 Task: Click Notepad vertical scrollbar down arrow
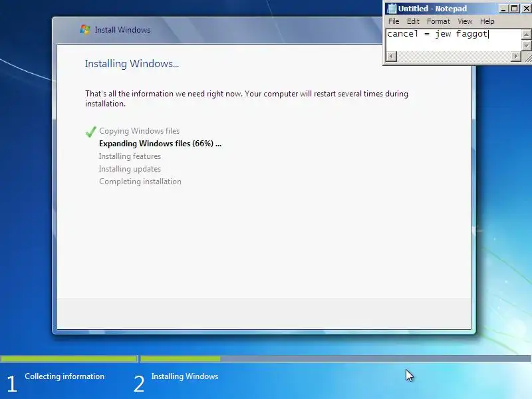click(x=526, y=45)
